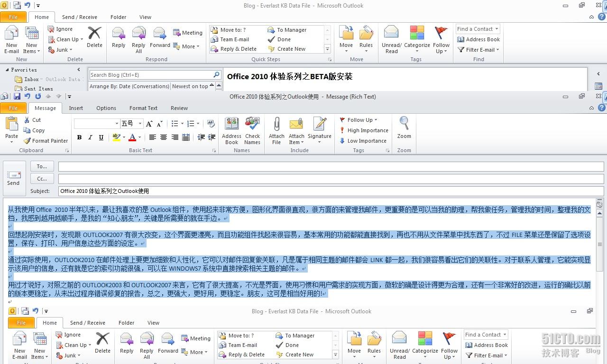
Task: Click Reply All in the topmost Outlook window
Action: click(x=138, y=40)
